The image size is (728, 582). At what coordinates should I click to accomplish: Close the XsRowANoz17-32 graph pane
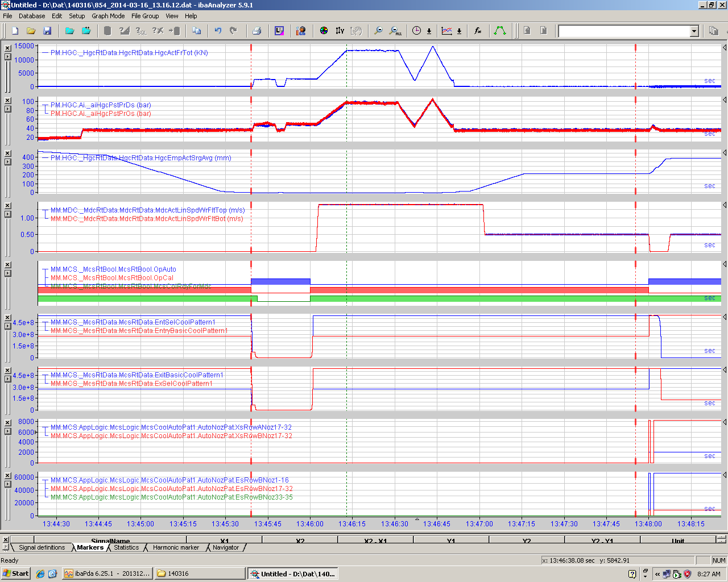[x=7, y=423]
